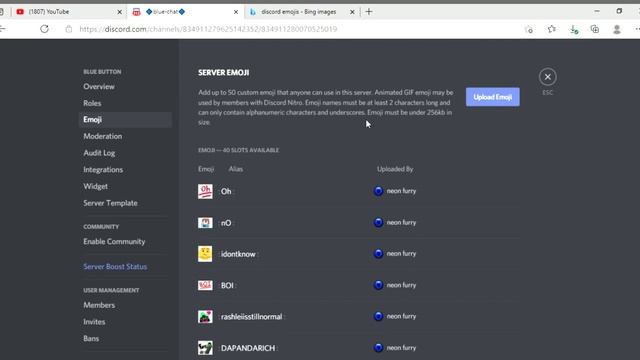640x360 pixels.
Task: Click neon furry avatar in DAPANDARICH row
Action: pos(378,348)
